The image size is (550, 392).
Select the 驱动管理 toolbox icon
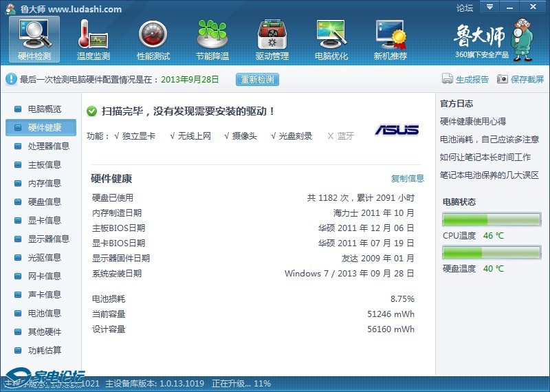[x=272, y=34]
